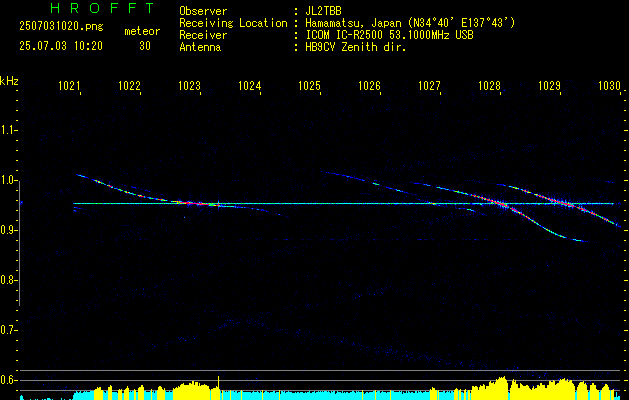This screenshot has height=400, width=629.
Task: Click the timestamp 25.07.03 10:20
Action: pos(61,46)
